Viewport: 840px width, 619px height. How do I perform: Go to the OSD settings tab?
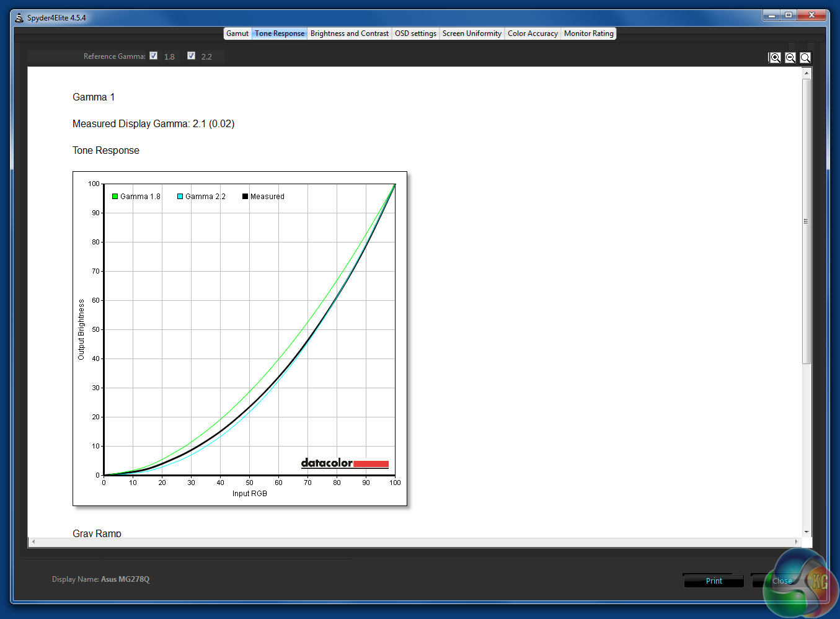point(415,33)
